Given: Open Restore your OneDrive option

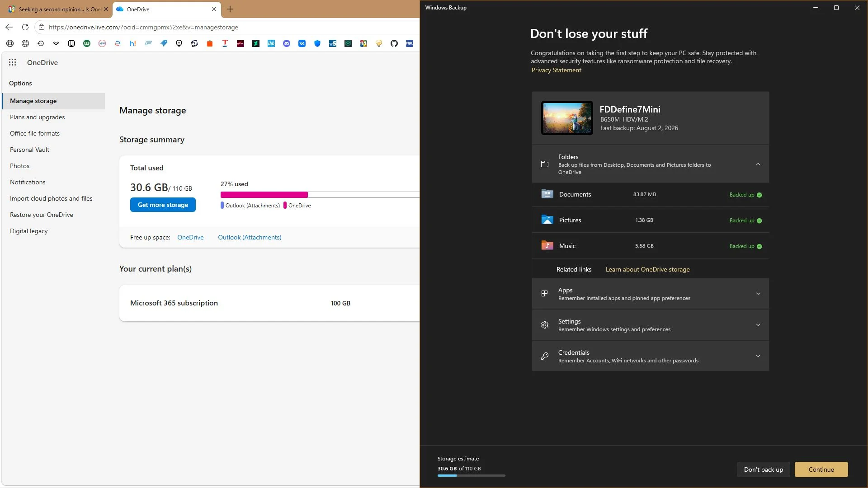Looking at the screenshot, I should pyautogui.click(x=53, y=215).
